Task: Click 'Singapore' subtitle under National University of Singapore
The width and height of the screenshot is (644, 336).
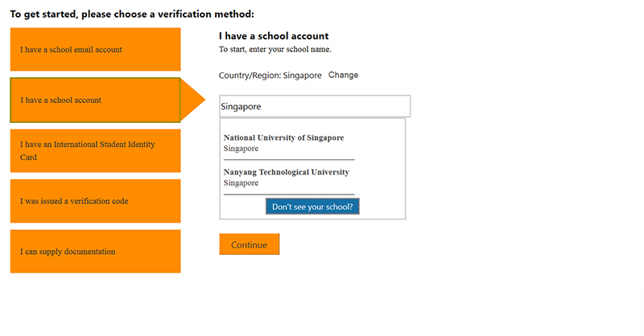Action: 241,149
